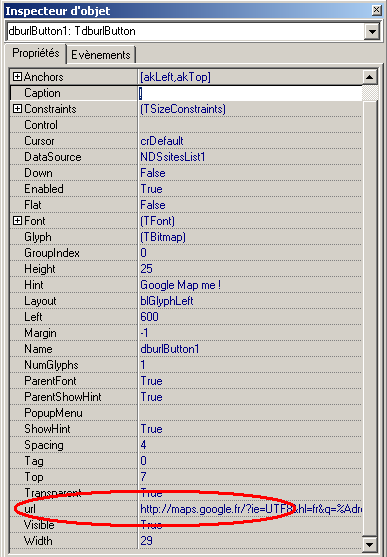Click the NDSsitesList1 DataSource value
This screenshot has width=387, height=557.
click(x=173, y=157)
